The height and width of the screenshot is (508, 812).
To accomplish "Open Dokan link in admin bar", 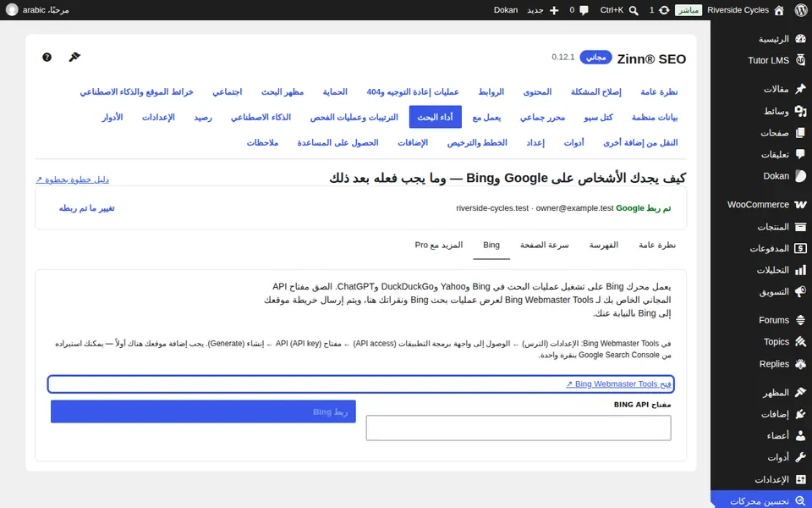I will [506, 10].
